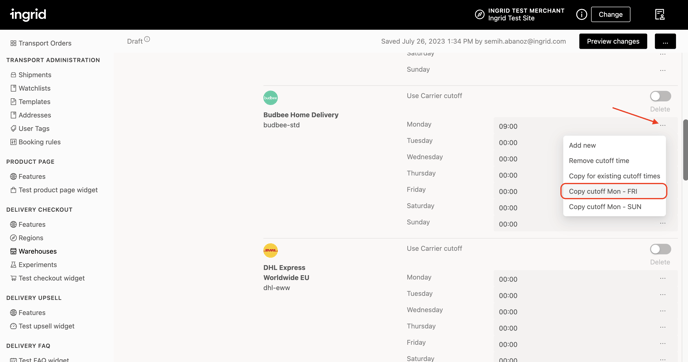Click the Transport Orders sidebar icon
This screenshot has height=362, width=688.
click(13, 43)
